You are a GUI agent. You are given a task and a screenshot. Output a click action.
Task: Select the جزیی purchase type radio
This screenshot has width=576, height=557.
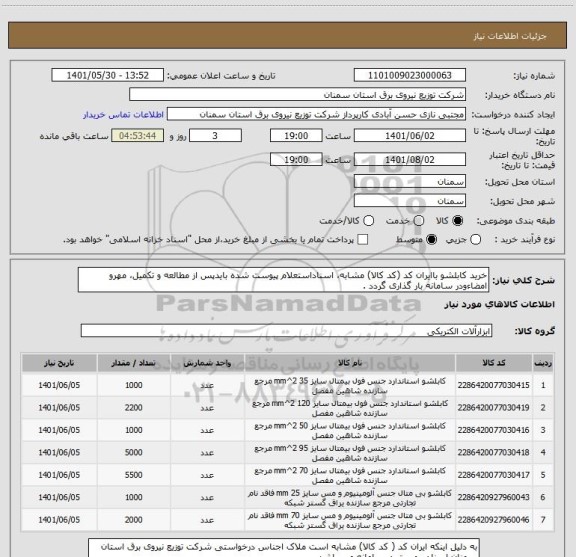[476, 240]
